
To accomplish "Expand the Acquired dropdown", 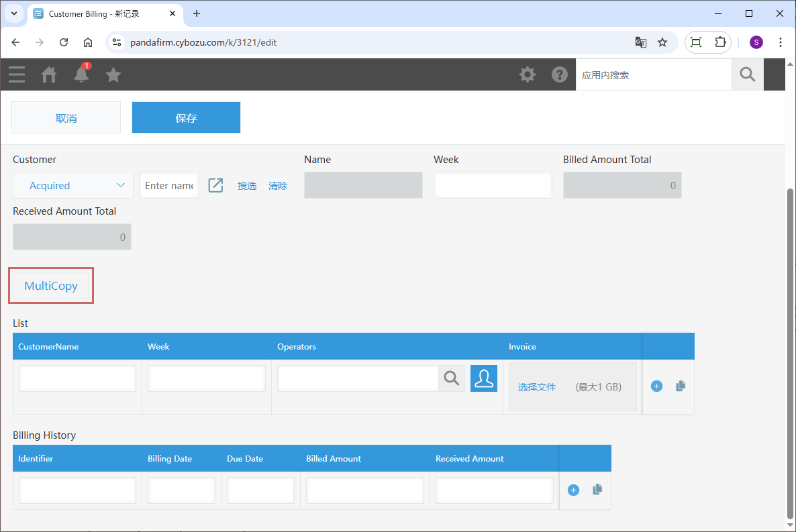I will tap(77, 185).
